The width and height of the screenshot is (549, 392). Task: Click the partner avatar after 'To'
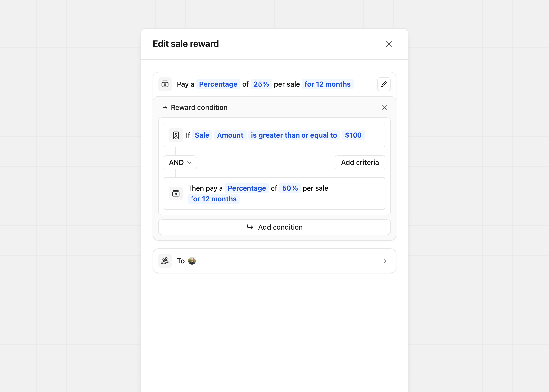point(192,261)
